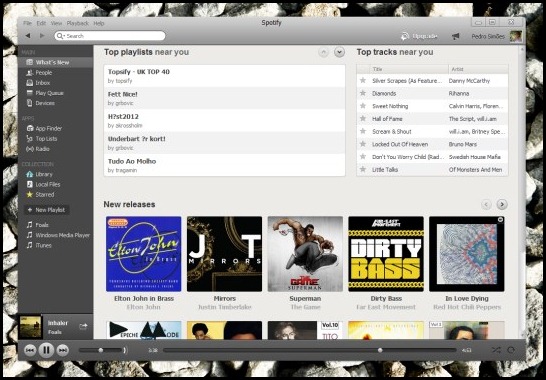Pause the current track
The width and height of the screenshot is (546, 380).
coord(46,350)
